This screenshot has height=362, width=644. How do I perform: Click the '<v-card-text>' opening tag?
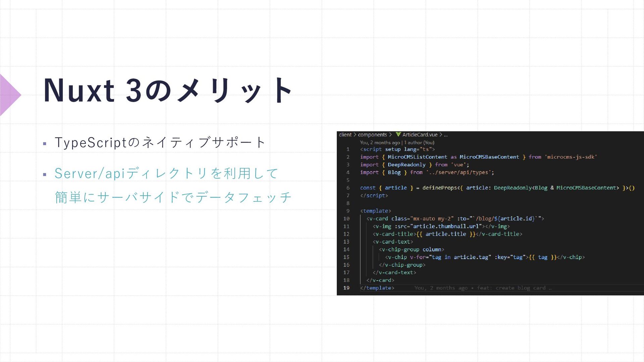coord(393,242)
